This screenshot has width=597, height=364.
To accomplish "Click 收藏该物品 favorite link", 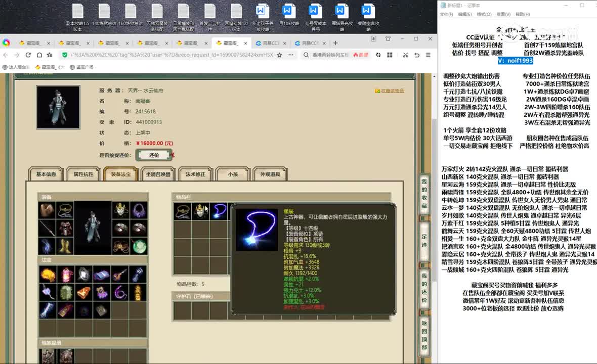I will 390,91.
